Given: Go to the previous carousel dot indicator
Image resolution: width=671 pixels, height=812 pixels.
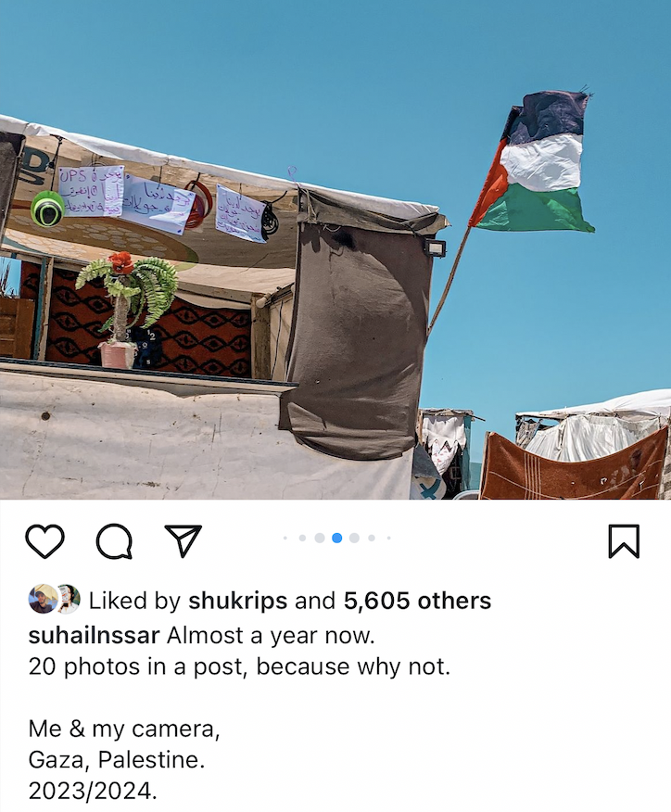Looking at the screenshot, I should tap(320, 538).
